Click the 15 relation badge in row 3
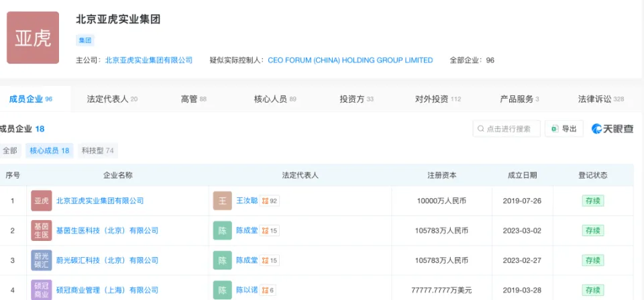 click(270, 260)
